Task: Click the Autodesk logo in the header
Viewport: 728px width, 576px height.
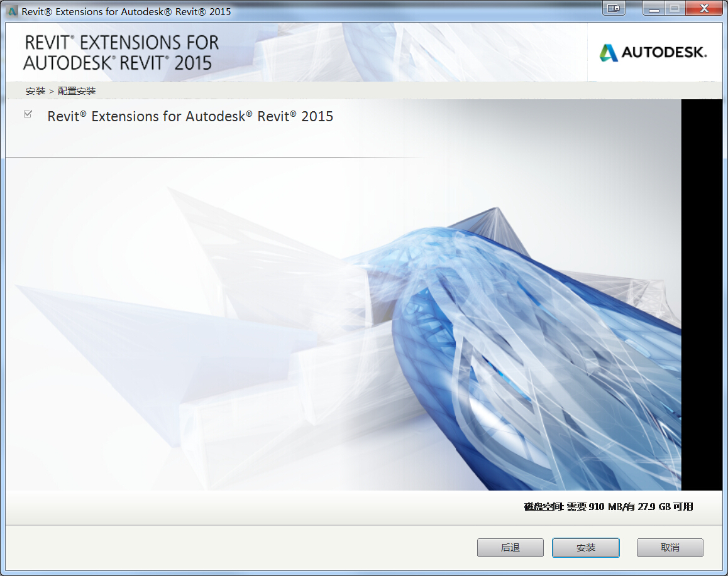Action: click(653, 53)
